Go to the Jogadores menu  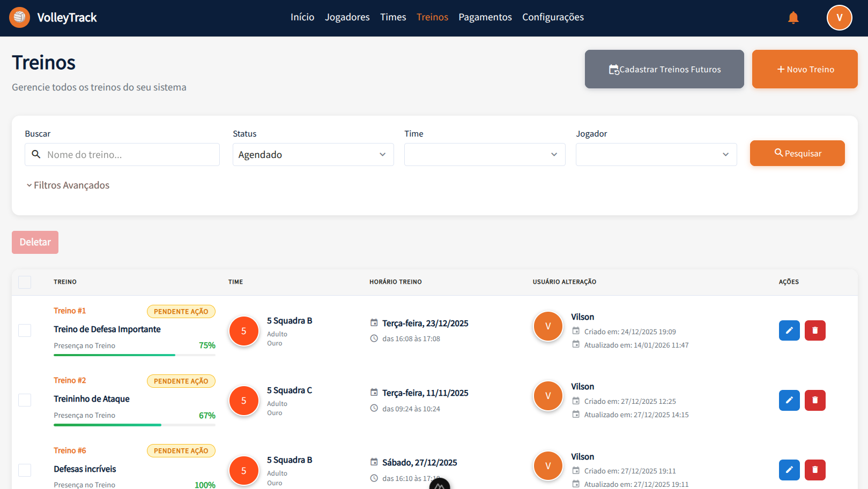coord(347,17)
